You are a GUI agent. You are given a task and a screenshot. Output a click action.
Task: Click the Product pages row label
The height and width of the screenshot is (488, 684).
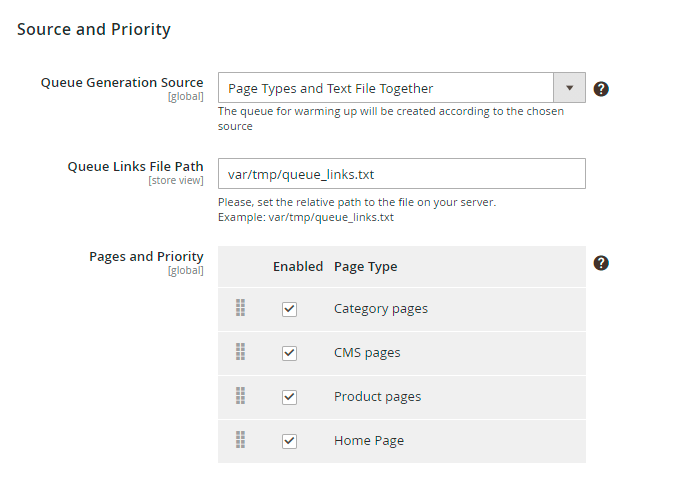pos(377,397)
